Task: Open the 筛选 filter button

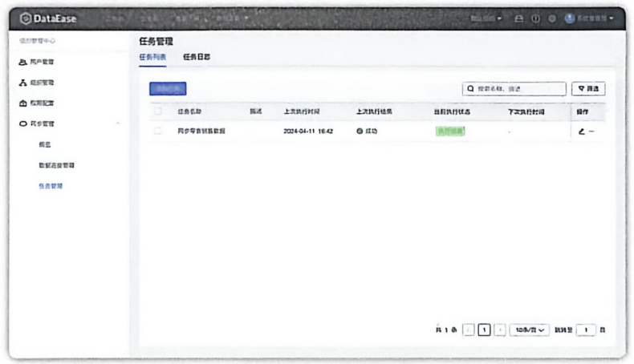Action: click(588, 89)
